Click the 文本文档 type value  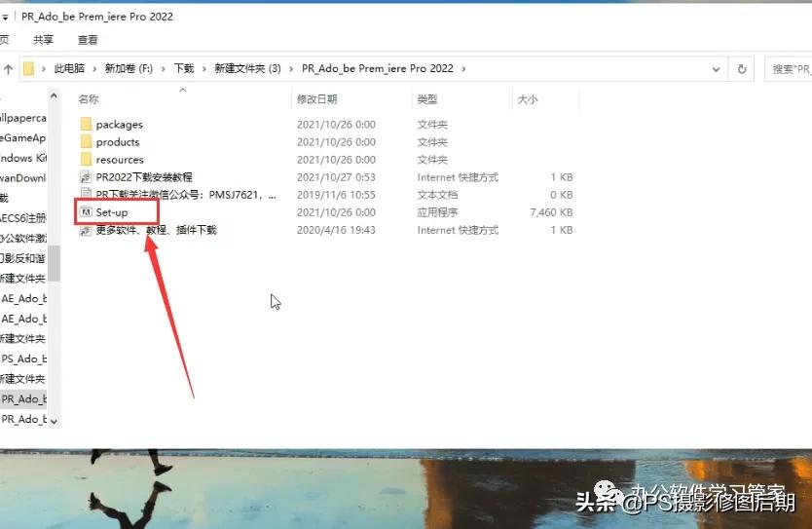point(437,195)
